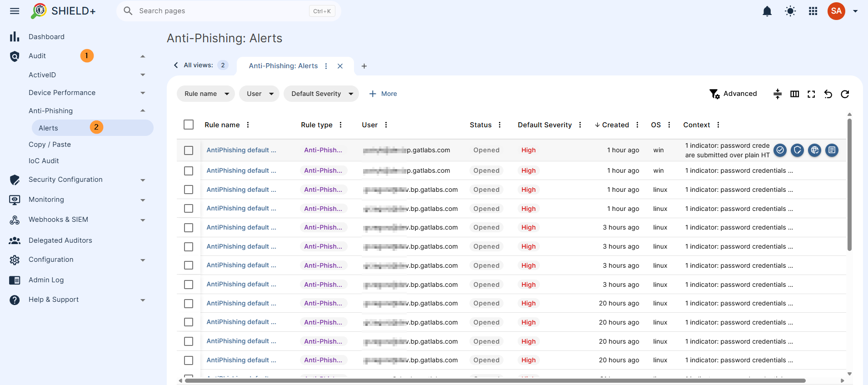Viewport: 868px width, 385px height.
Task: Close the Anti-Phishing: Alerts tab
Action: coord(340,66)
